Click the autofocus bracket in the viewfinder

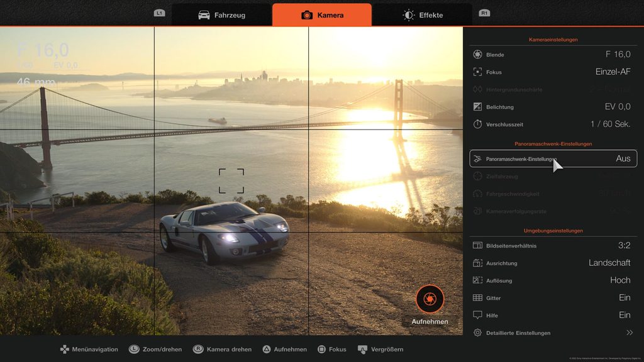pos(231,181)
